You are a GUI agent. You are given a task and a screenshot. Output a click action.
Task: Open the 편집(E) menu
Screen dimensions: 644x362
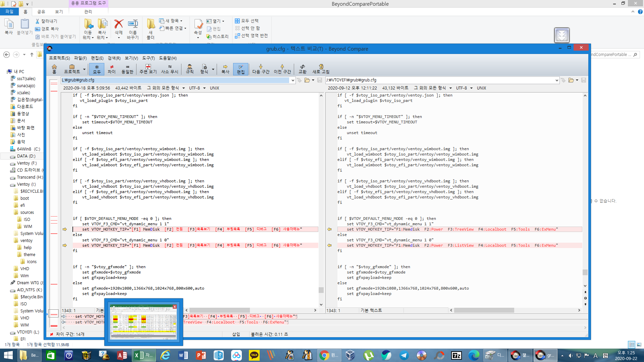pyautogui.click(x=97, y=58)
